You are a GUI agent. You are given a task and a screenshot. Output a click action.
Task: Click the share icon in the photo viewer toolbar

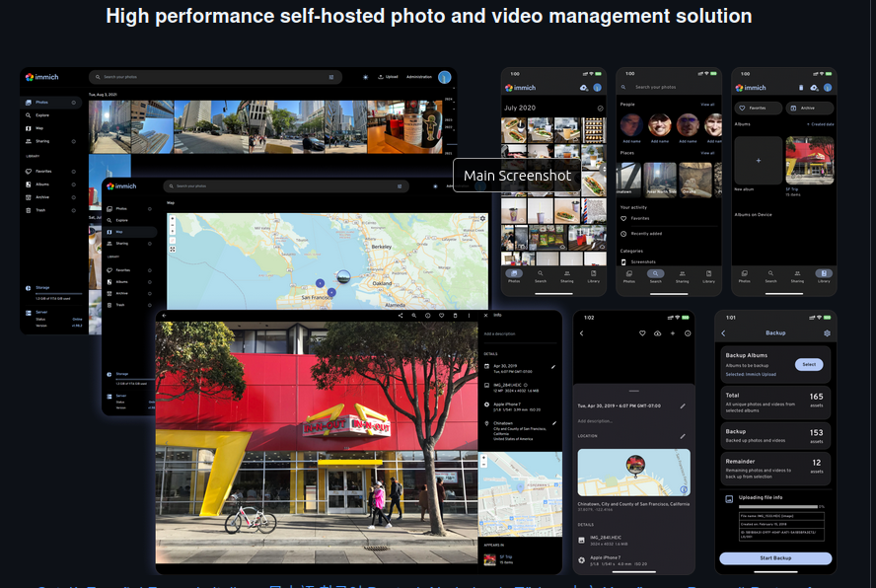click(x=401, y=316)
